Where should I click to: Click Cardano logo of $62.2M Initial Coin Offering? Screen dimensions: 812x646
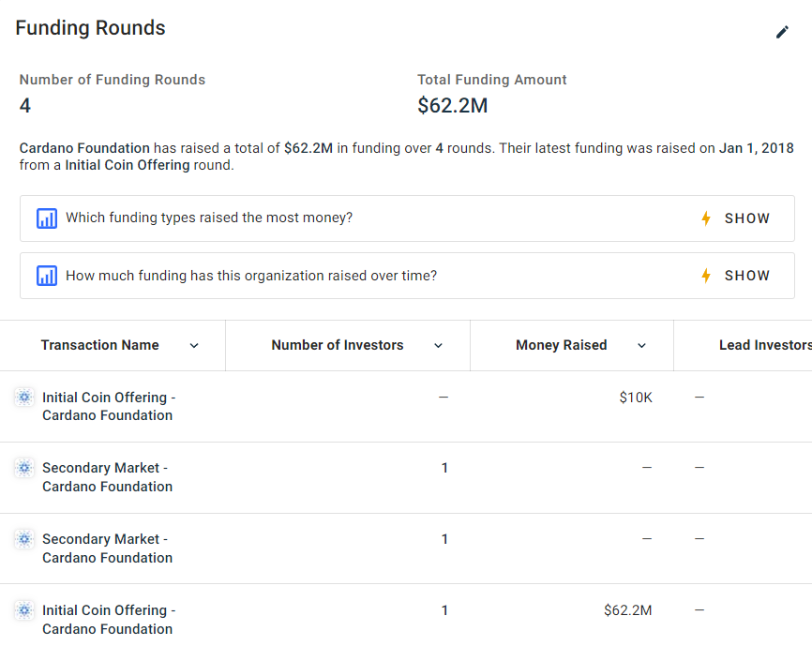[x=24, y=610]
